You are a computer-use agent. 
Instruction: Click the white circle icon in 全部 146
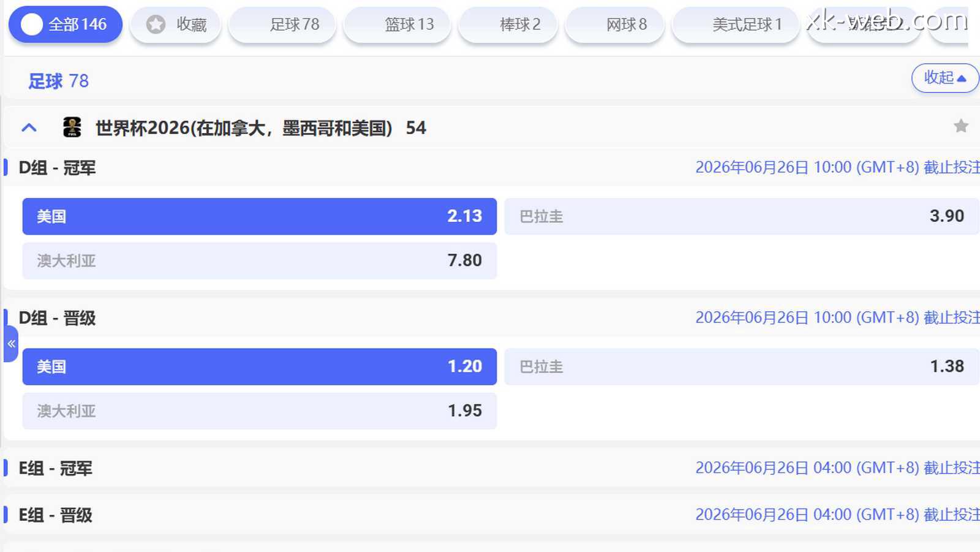coord(31,25)
